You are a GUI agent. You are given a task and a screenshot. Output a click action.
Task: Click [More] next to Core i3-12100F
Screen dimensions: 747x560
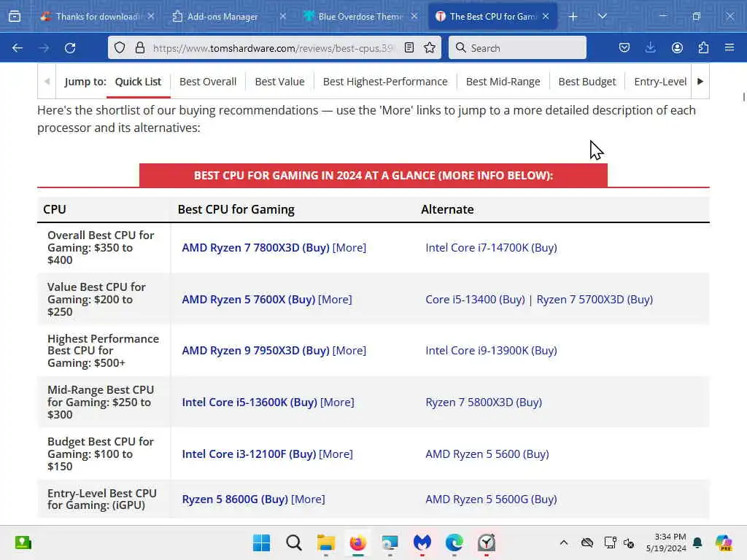pyautogui.click(x=336, y=454)
